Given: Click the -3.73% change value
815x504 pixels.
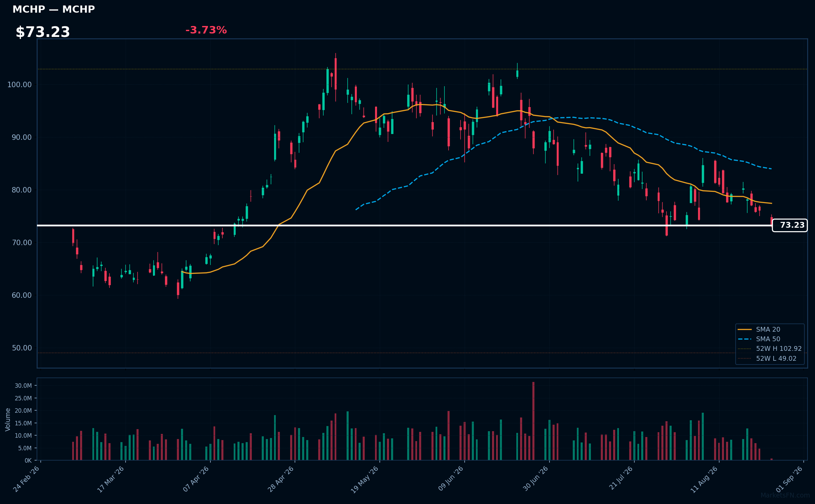Looking at the screenshot, I should (x=206, y=30).
